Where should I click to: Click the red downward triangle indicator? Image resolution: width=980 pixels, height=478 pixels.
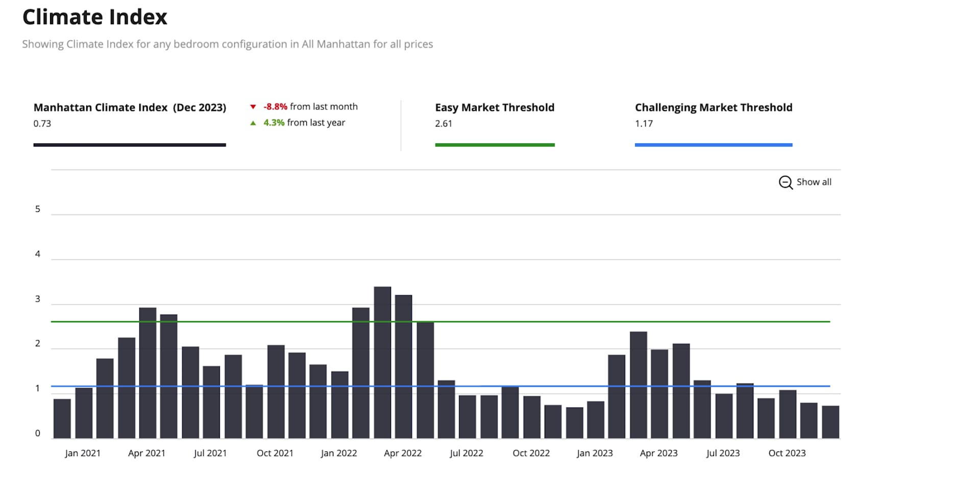253,107
